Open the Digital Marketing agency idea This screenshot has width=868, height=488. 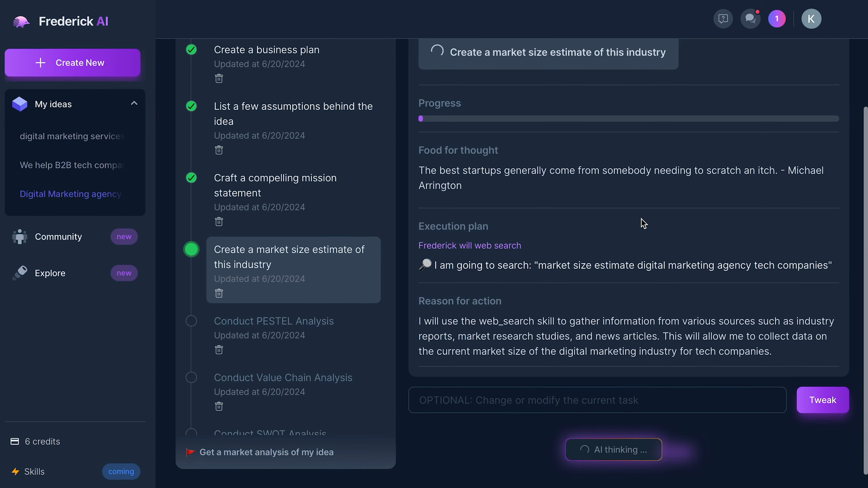point(71,194)
